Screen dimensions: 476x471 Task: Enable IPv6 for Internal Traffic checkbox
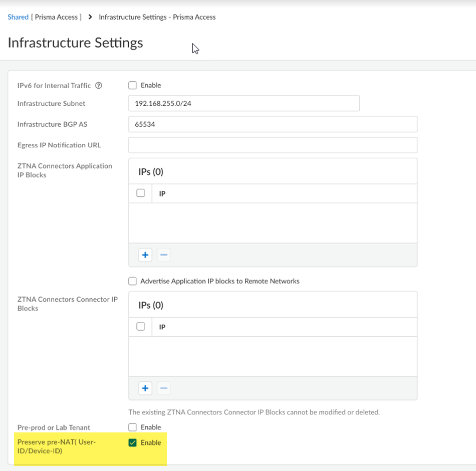click(133, 86)
